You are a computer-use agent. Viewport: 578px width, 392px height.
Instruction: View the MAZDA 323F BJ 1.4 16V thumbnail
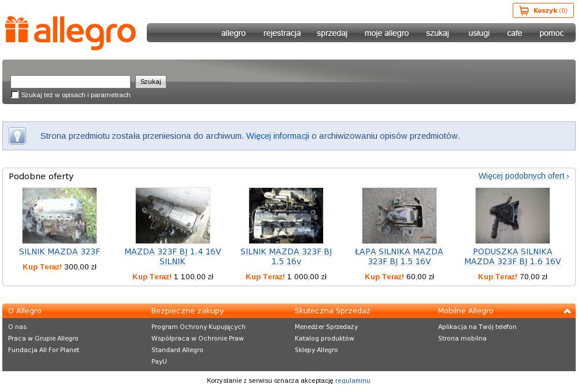pos(173,215)
